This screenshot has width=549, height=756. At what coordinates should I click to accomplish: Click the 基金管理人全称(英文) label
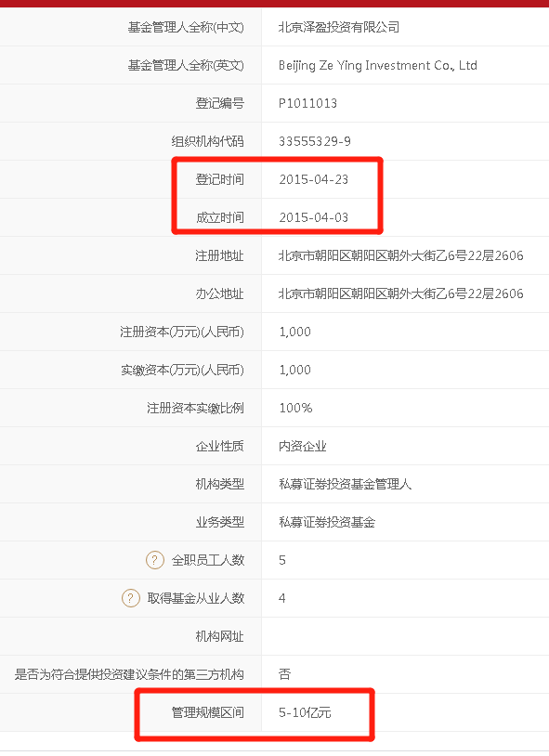click(x=186, y=65)
